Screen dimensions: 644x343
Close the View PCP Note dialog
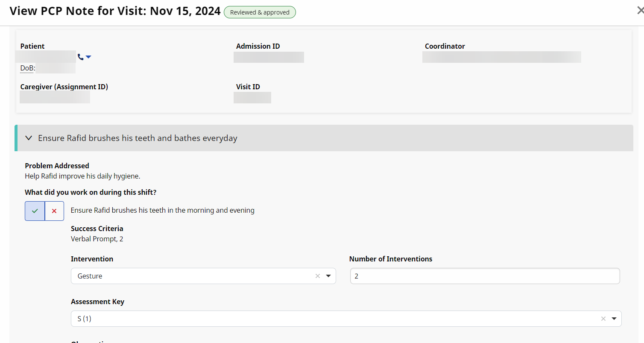point(640,12)
